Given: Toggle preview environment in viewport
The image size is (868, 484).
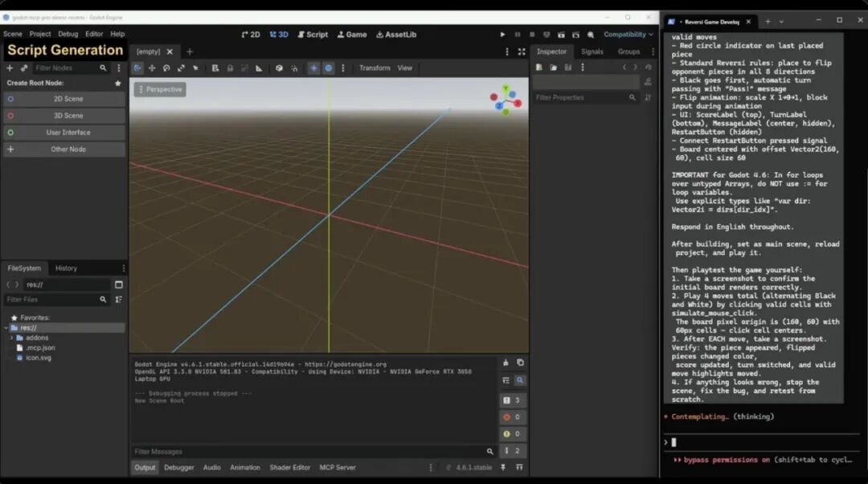Looking at the screenshot, I should click(328, 68).
